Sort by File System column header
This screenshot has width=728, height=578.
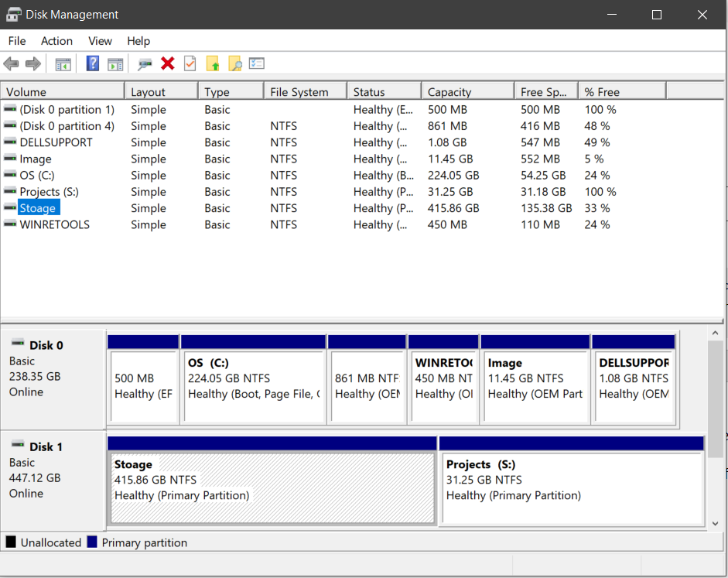click(306, 92)
